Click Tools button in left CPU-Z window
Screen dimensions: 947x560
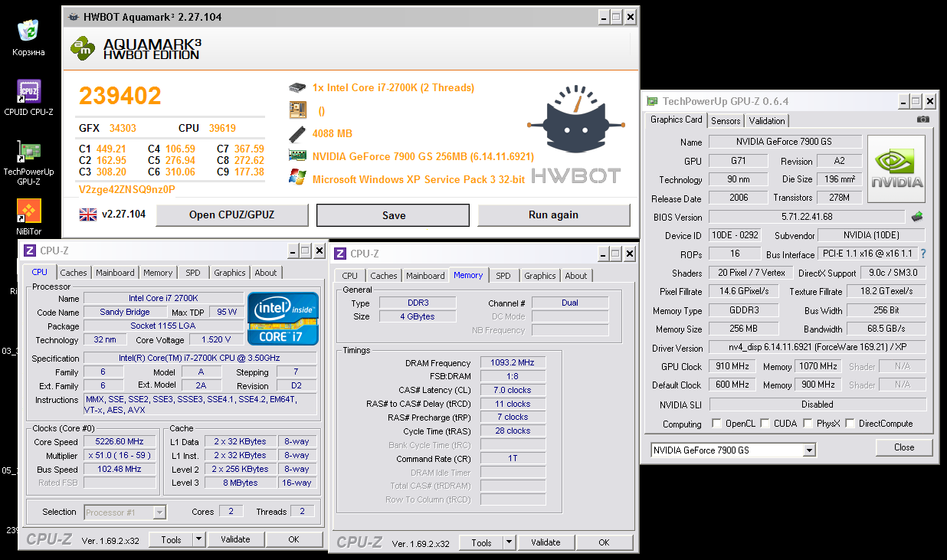[171, 539]
